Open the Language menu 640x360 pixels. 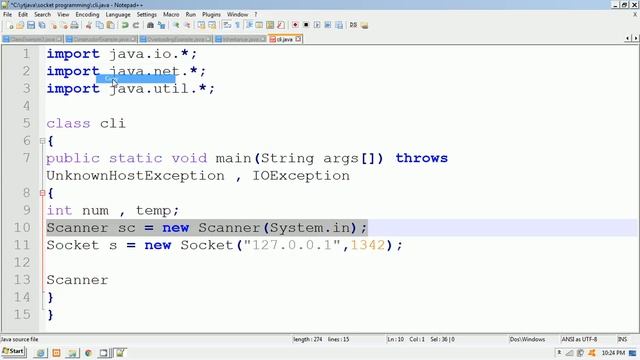point(118,14)
